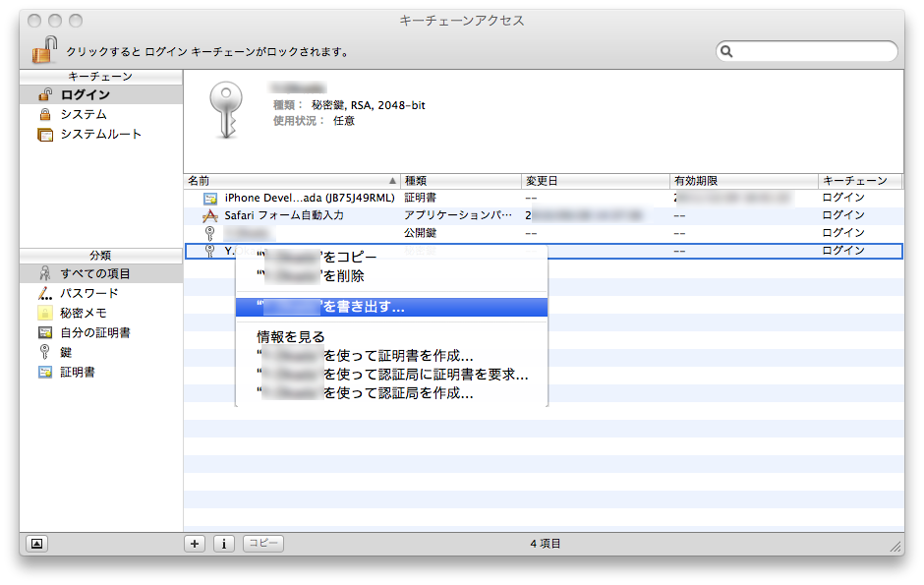Click the certificate icon next to 自分の証明書

click(45, 333)
